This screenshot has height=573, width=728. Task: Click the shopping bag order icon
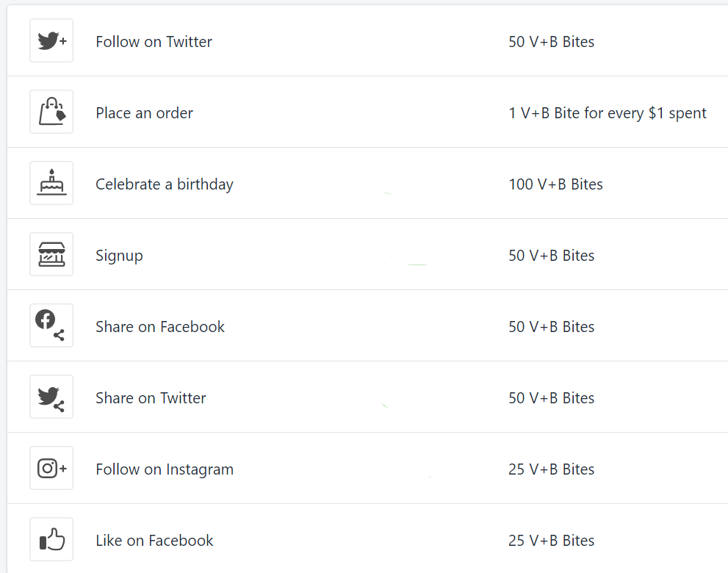click(51, 112)
